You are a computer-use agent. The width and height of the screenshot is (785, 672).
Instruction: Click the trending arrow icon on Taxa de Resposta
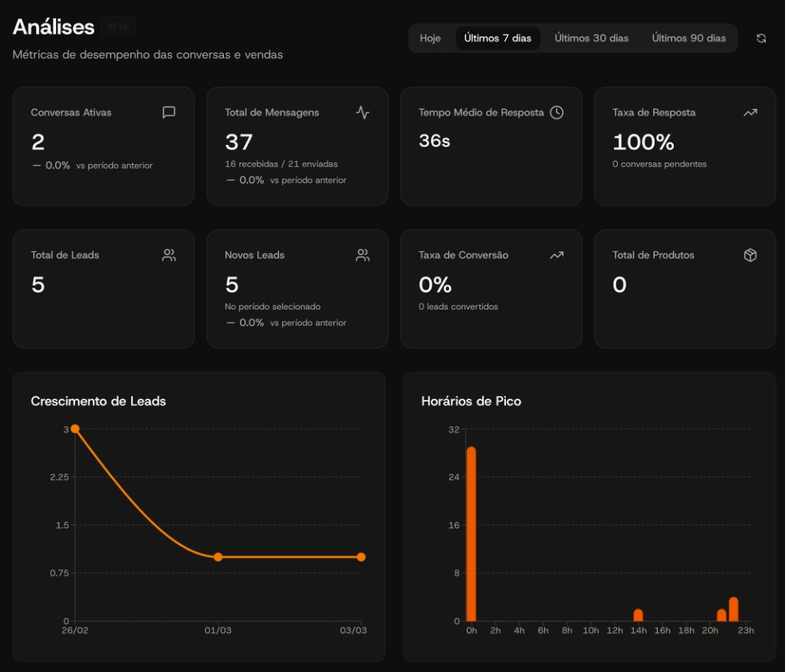tap(749, 112)
